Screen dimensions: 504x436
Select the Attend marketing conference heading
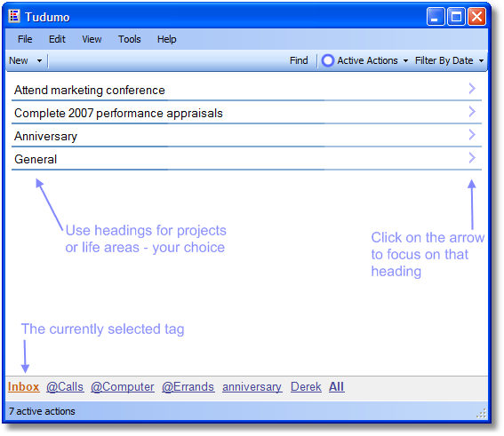pos(90,91)
